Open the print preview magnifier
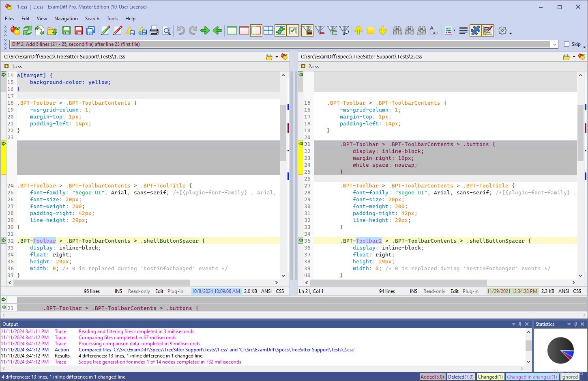 (167, 30)
